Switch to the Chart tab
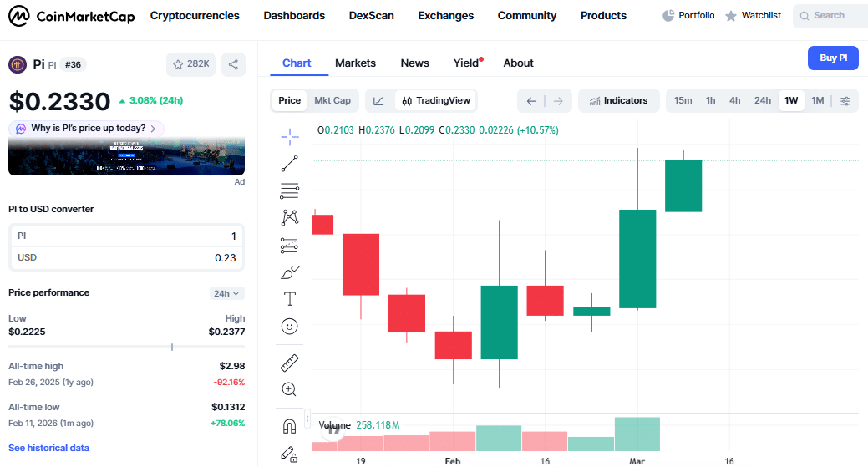 [297, 63]
